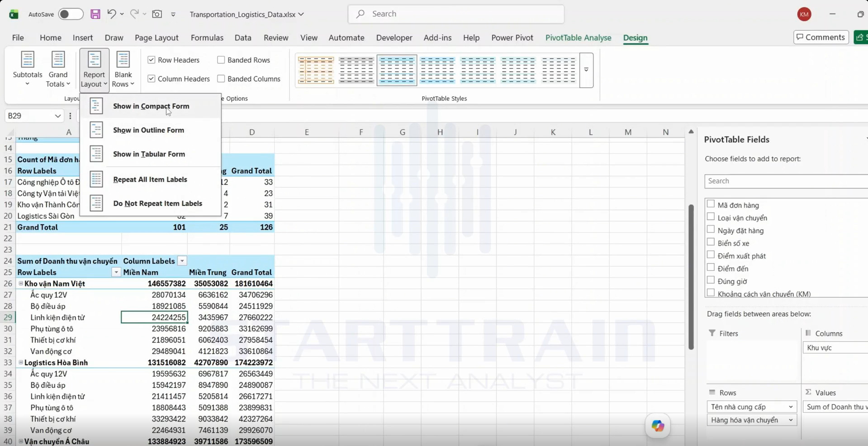Click the PivotTable Fields search box
The image size is (868, 446).
coord(786,181)
